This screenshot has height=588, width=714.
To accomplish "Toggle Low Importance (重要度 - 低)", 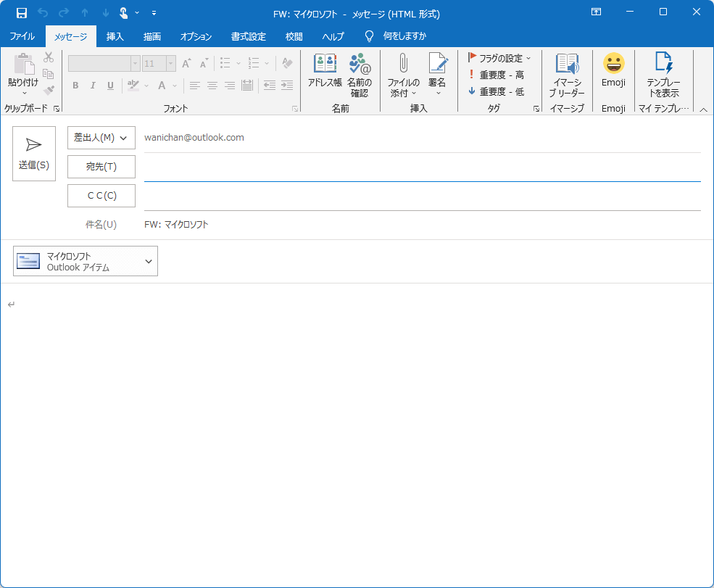I will (x=496, y=91).
